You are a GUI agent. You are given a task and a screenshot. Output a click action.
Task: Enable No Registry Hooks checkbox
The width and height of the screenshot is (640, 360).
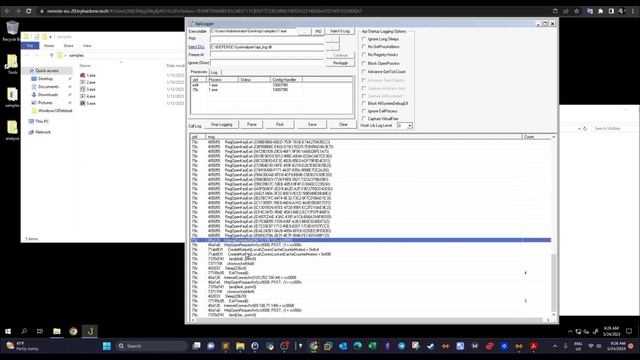[364, 55]
